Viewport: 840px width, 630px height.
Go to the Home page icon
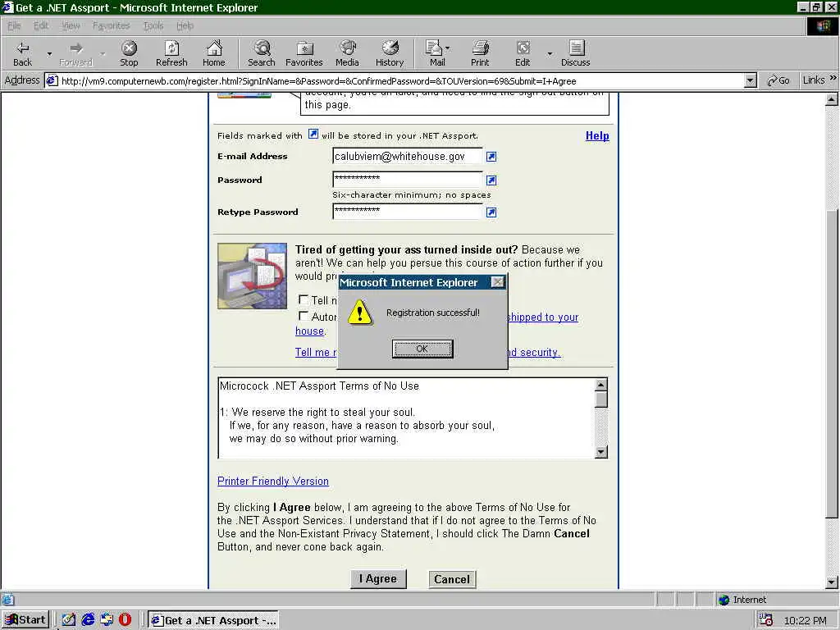pyautogui.click(x=214, y=53)
